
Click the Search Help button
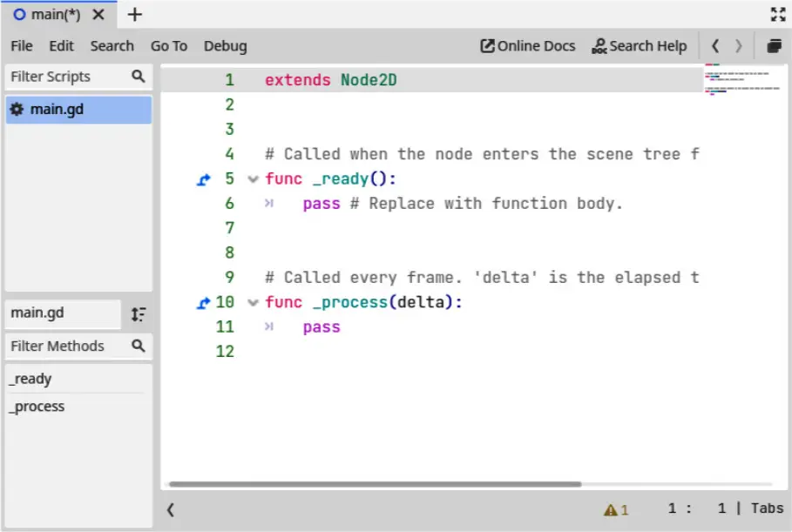point(639,46)
